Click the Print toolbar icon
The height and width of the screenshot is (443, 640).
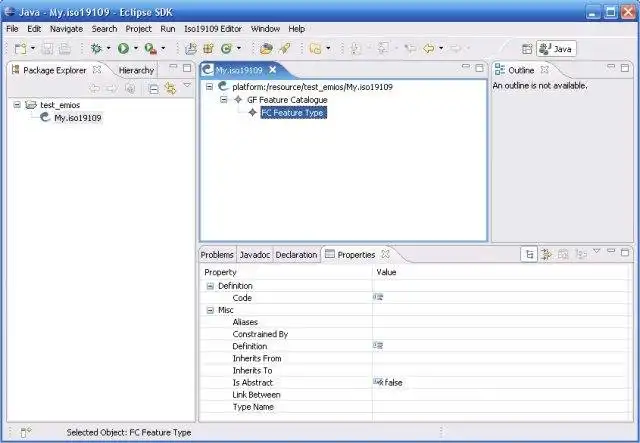tap(64, 49)
